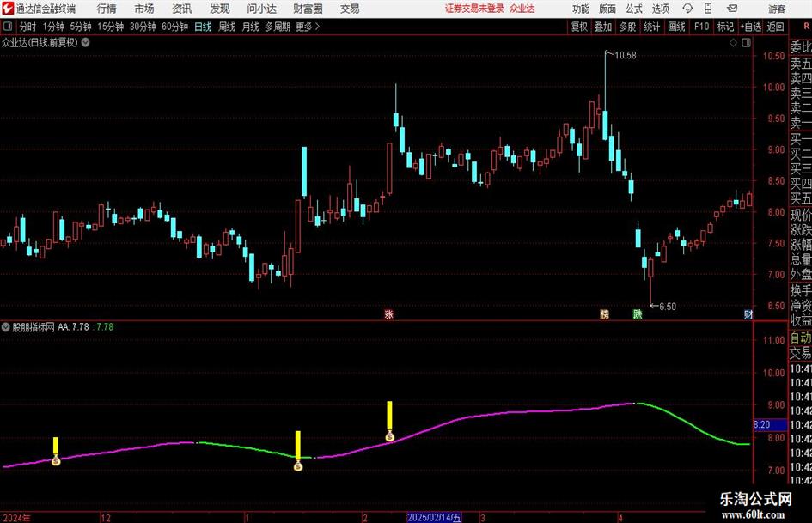Expand 股朋指标网 indicator dropdown arrow
Screen dimensions: 812x523
pos(6,327)
